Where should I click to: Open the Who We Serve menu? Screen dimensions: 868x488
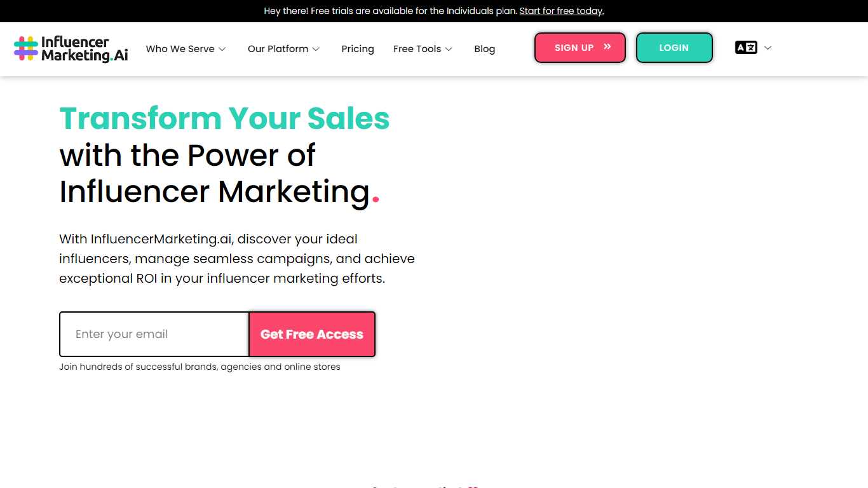(180, 49)
